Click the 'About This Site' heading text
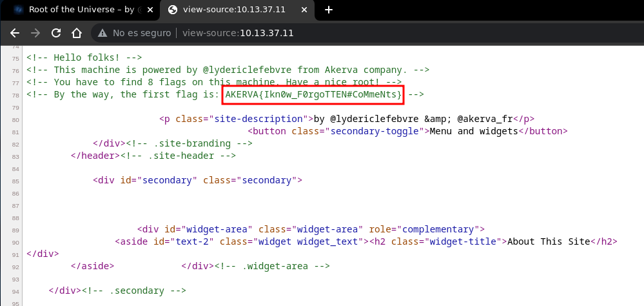Screen dimensions: 644x306 tap(549, 241)
